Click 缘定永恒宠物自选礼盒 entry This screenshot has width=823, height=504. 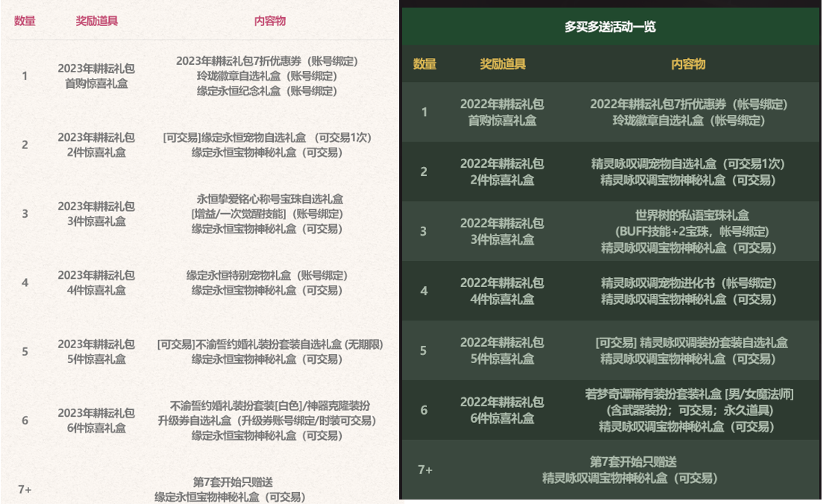coord(267,137)
